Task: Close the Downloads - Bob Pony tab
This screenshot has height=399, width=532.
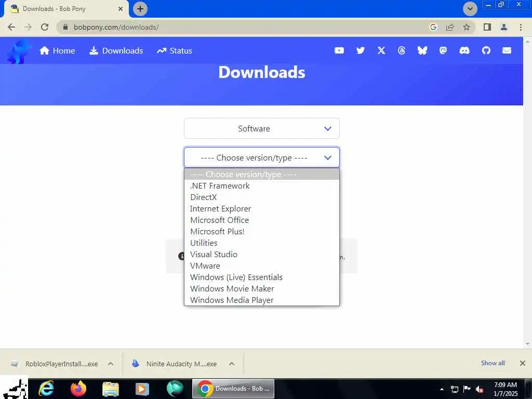Action: 121,9
